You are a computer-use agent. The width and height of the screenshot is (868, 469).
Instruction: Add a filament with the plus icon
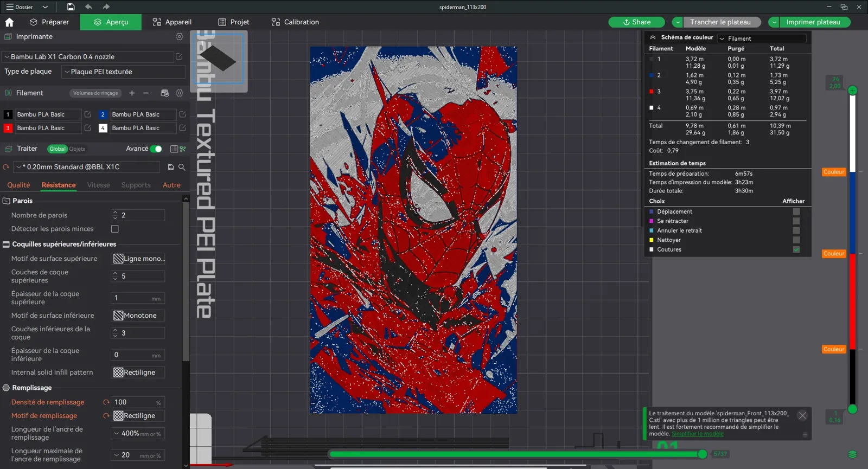[132, 93]
